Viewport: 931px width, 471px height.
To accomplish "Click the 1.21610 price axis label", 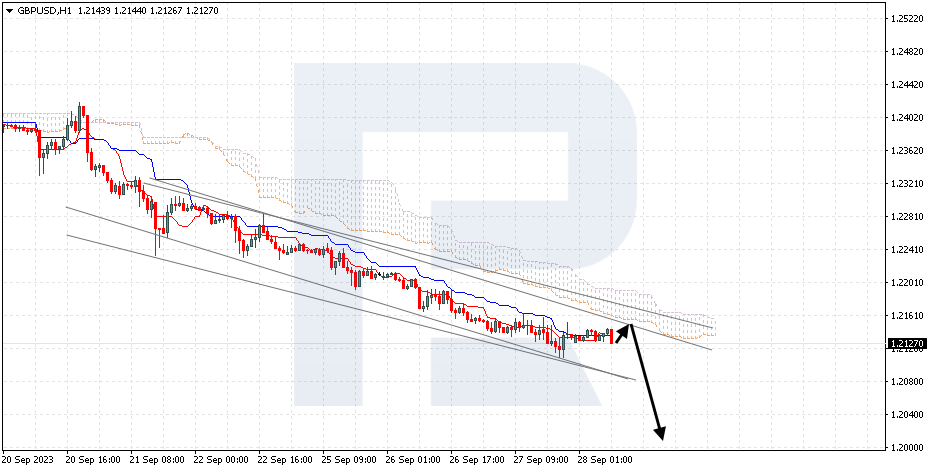I will coord(905,315).
